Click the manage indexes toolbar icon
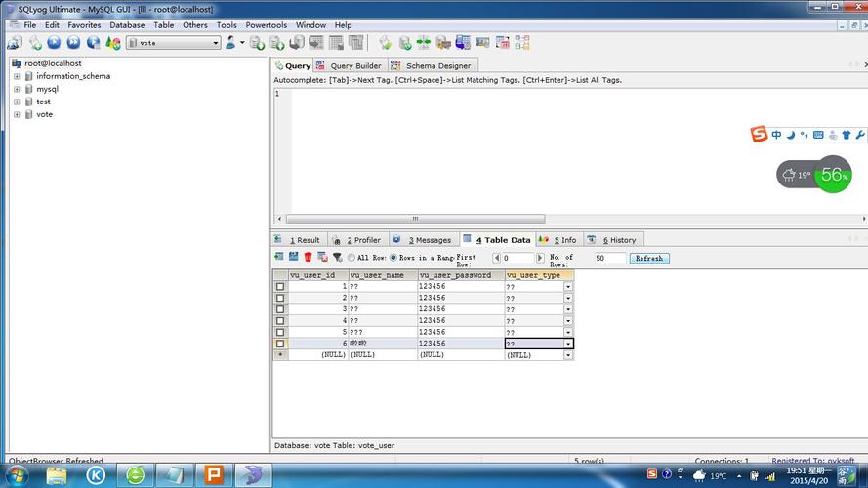This screenshot has height=488, width=868. [356, 43]
